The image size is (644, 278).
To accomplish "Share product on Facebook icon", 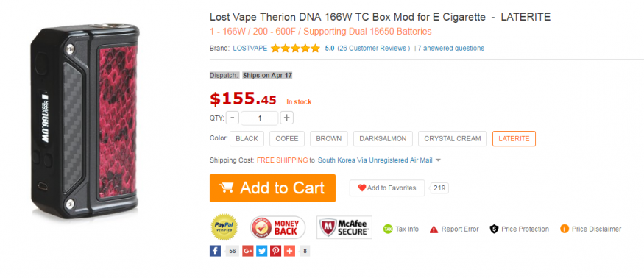I will coord(215,251).
